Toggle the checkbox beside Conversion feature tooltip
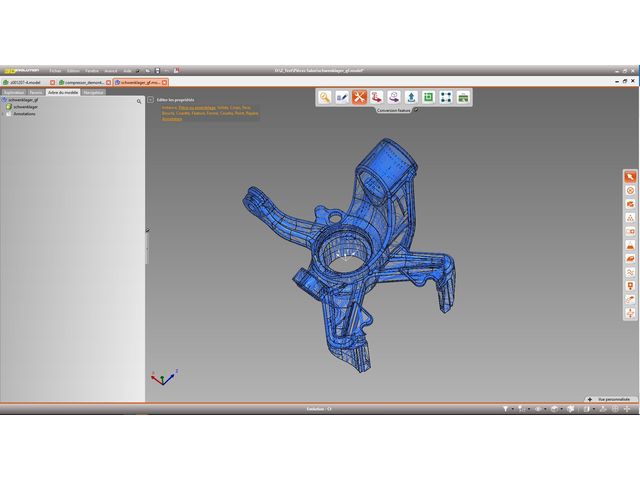This screenshot has height=480, width=640. tap(416, 111)
